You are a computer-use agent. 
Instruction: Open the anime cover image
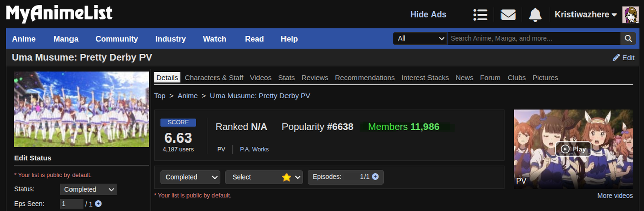point(82,109)
